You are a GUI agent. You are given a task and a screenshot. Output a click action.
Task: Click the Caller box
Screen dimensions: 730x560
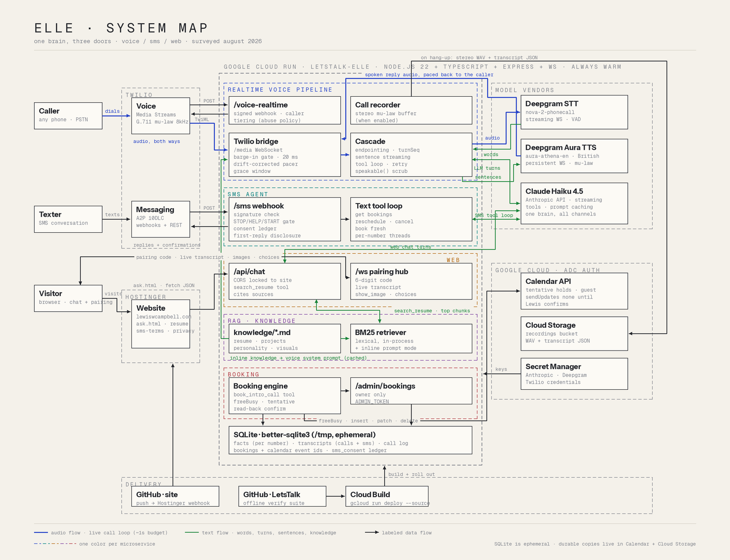(68, 116)
